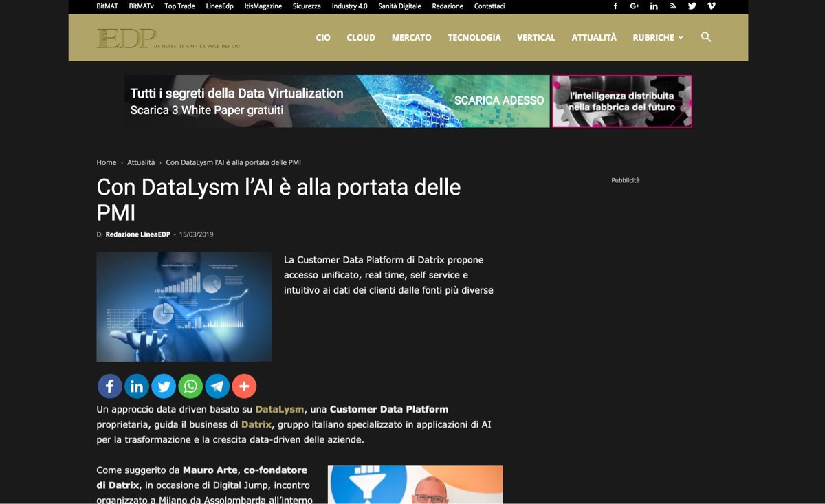Viewport: 825px width, 504px height.
Task: Share article on Facebook round button
Action: (110, 386)
